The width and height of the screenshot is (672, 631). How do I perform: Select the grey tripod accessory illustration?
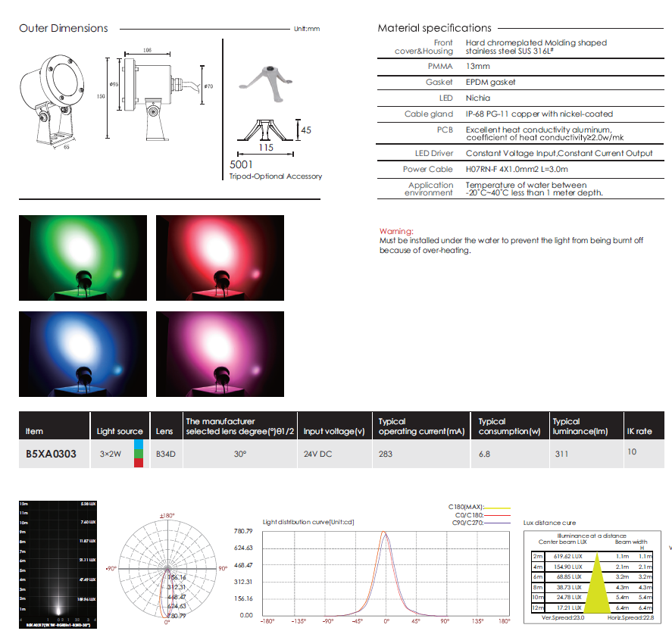click(x=266, y=80)
